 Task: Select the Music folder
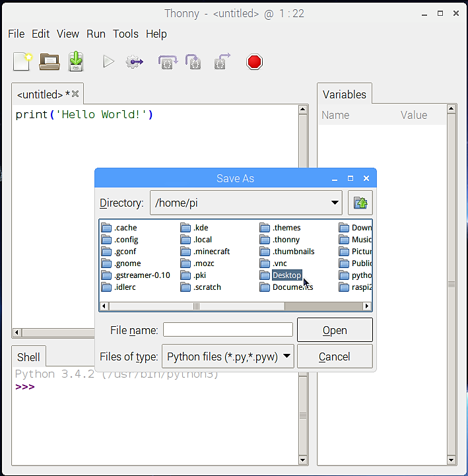(x=355, y=240)
